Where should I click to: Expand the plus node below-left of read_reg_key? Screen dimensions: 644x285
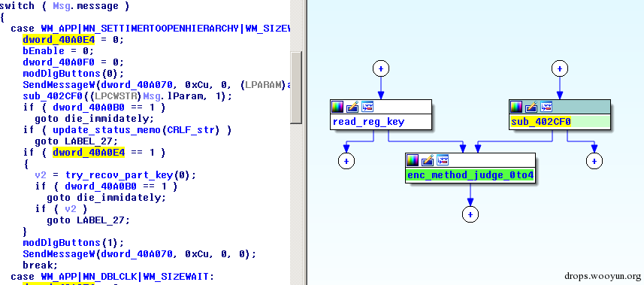tap(346, 161)
